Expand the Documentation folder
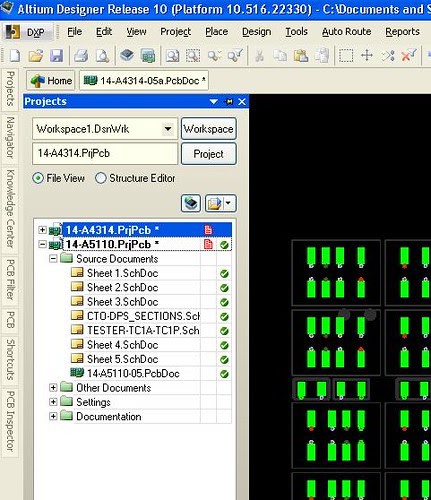This screenshot has height=500, width=431. (53, 416)
